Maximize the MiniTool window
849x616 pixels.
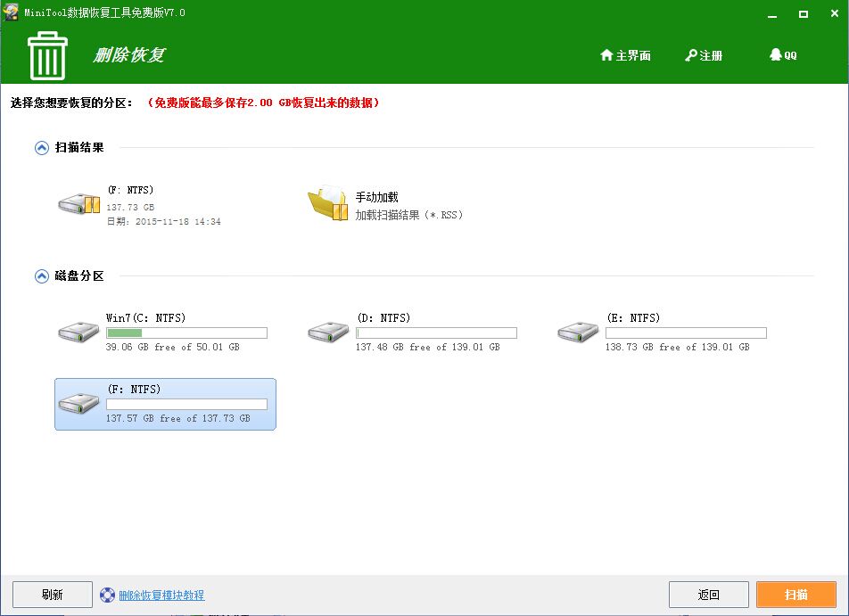tap(804, 14)
